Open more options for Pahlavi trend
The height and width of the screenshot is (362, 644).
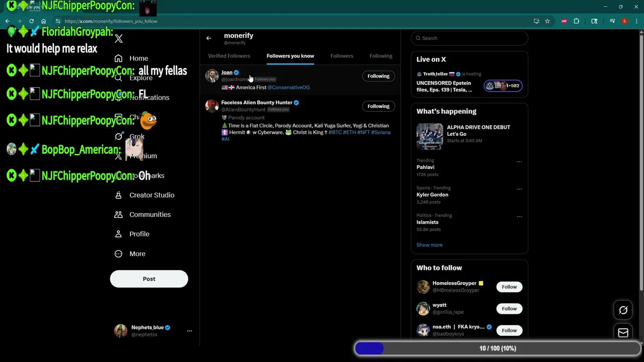(519, 162)
